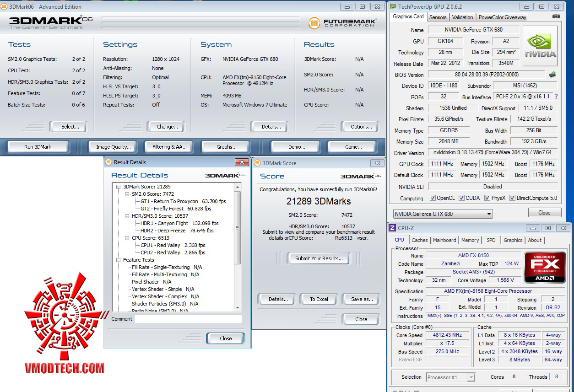Click the CPU-Z title bar app icon
Viewport: 574px width, 392px height.
click(392, 228)
